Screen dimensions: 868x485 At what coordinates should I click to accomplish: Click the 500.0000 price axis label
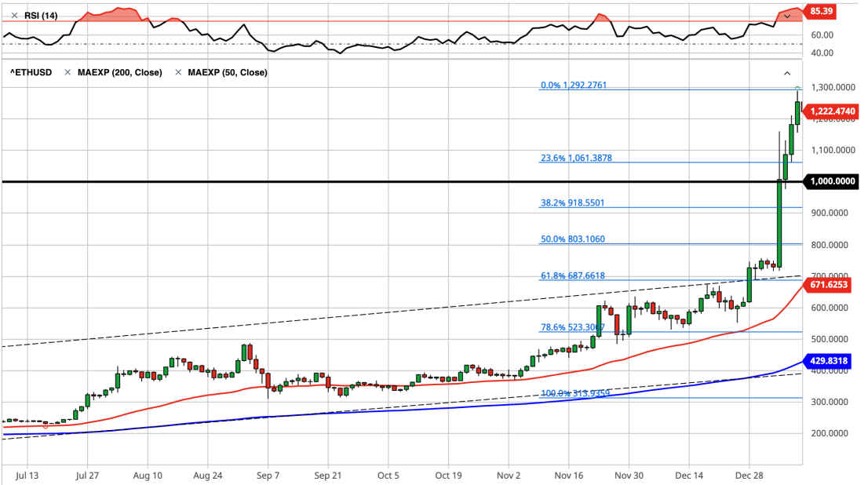(x=830, y=339)
